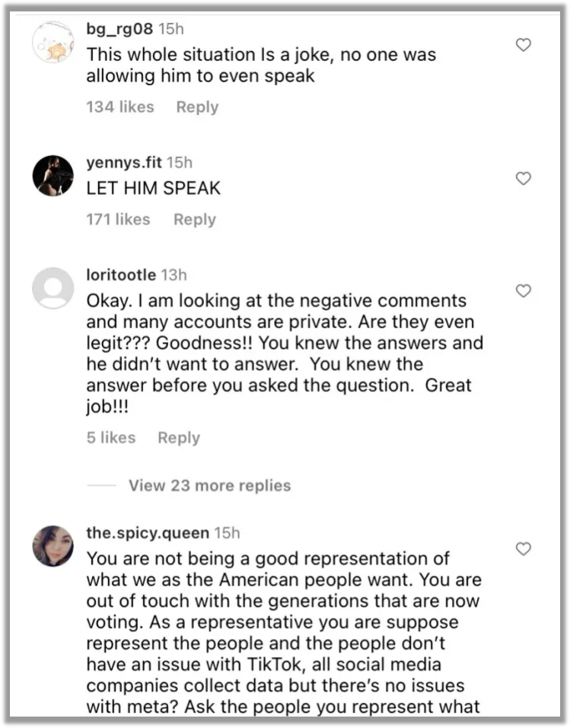This screenshot has height=728, width=570.
Task: Tap the heart on yennys.fit's comment
Action: point(523,178)
